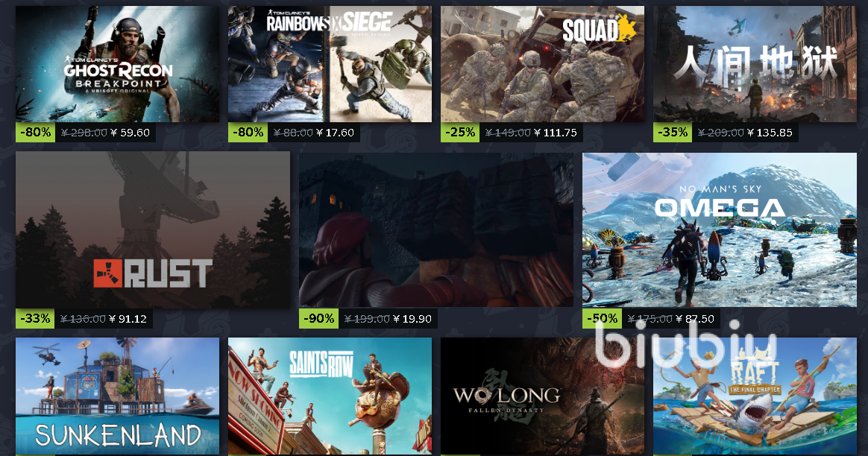Click the ¥ 19.90 discounted price label

[x=412, y=319]
